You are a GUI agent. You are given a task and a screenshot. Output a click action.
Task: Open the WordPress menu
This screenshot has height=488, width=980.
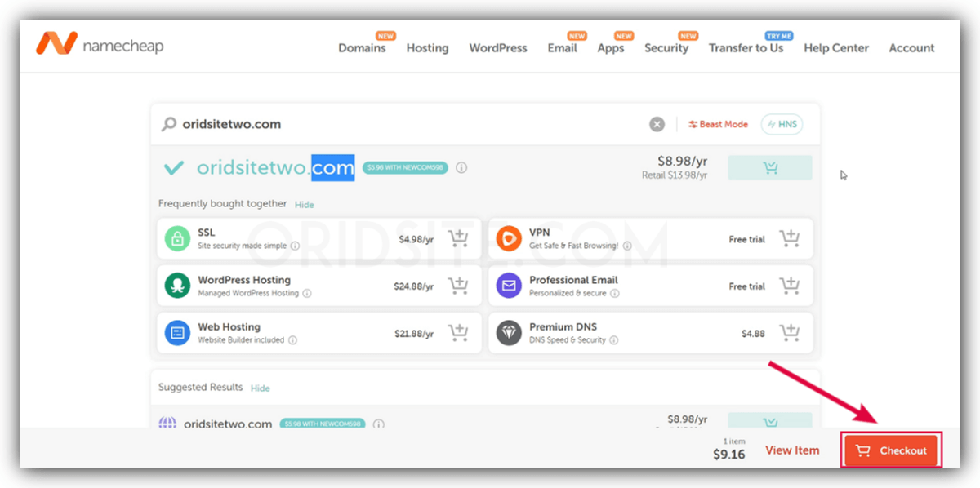pos(498,47)
